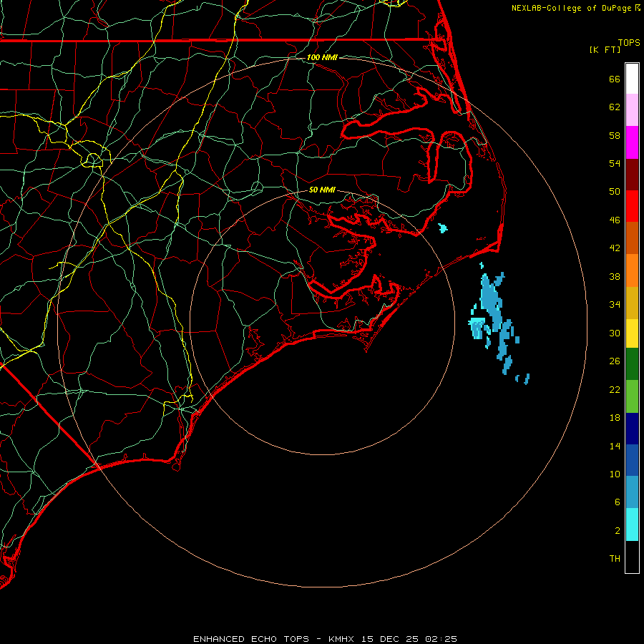Click the K FT units label
The width and height of the screenshot is (644, 644).
pyautogui.click(x=605, y=49)
